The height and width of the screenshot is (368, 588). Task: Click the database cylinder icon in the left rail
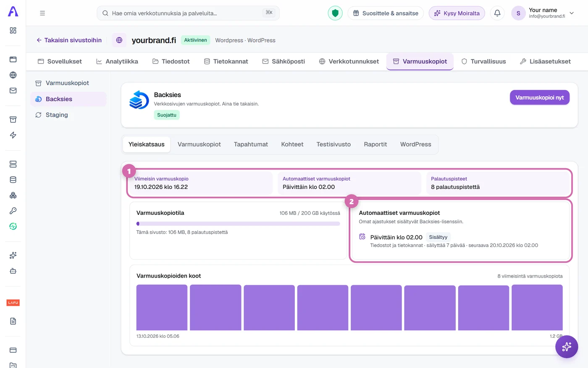point(13,180)
